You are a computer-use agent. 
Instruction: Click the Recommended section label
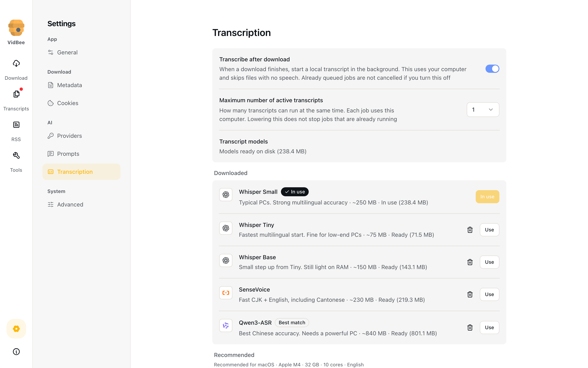point(234,355)
